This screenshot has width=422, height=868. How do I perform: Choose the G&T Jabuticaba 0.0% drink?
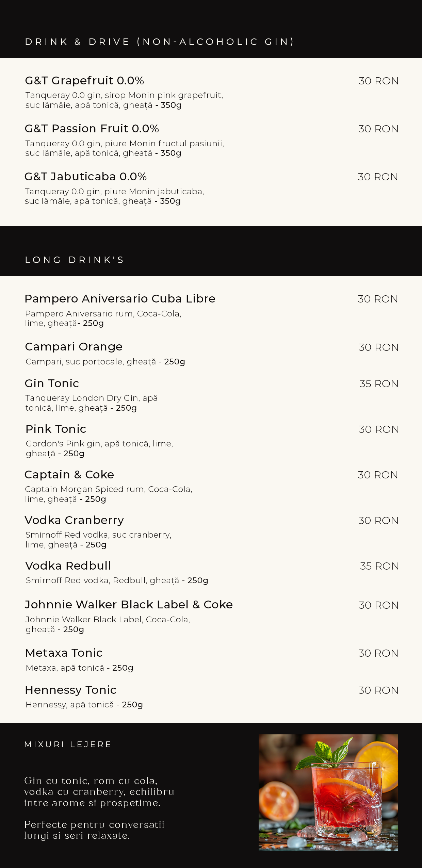[85, 177]
